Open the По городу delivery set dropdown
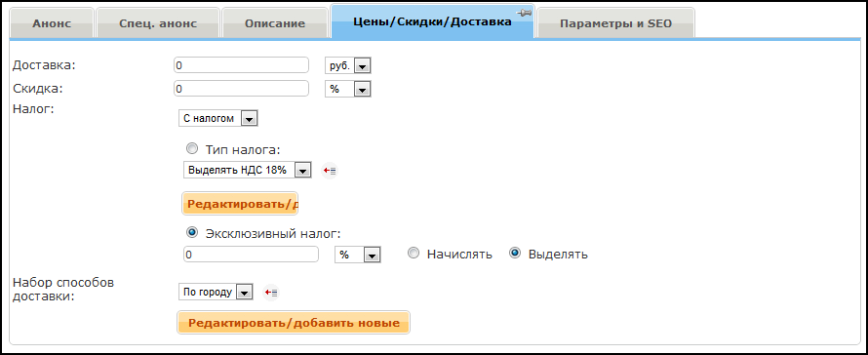The width and height of the screenshot is (868, 355). tap(216, 292)
